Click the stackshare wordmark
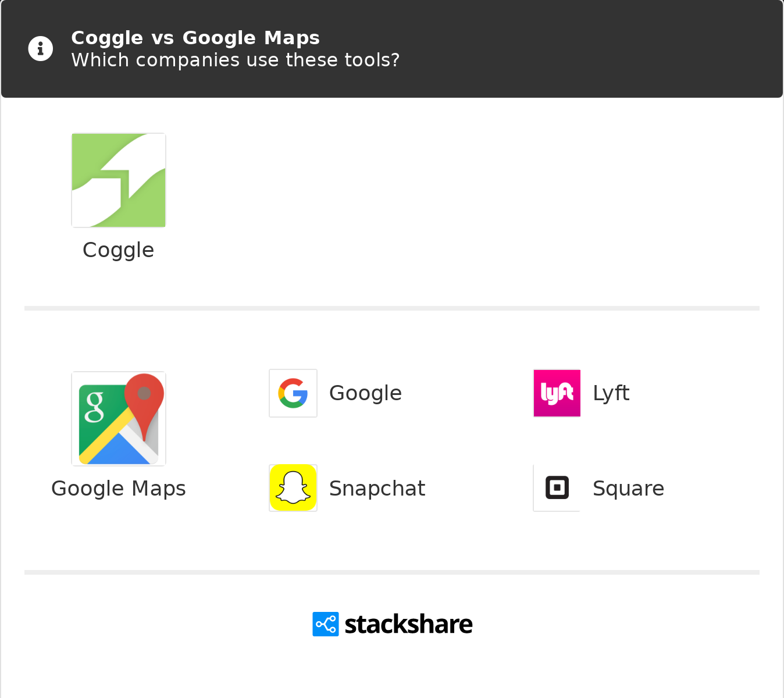Screen dimensions: 784x698 pyautogui.click(x=408, y=624)
